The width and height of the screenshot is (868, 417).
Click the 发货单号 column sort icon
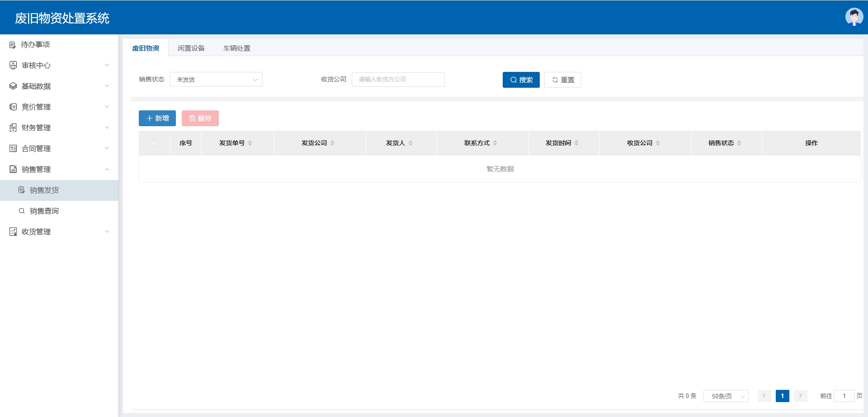click(250, 143)
